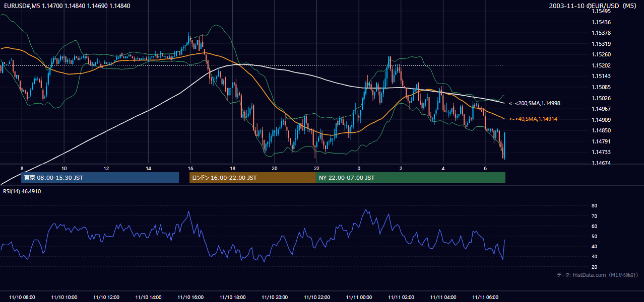Click price level 1.15085 on the axis
Screen dimensions: 644x302
coord(602,87)
